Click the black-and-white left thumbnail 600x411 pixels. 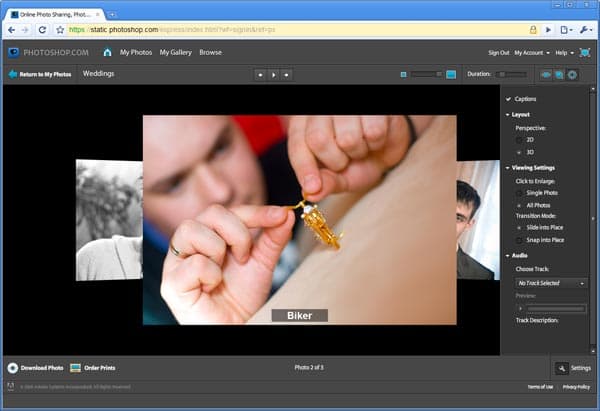click(109, 220)
